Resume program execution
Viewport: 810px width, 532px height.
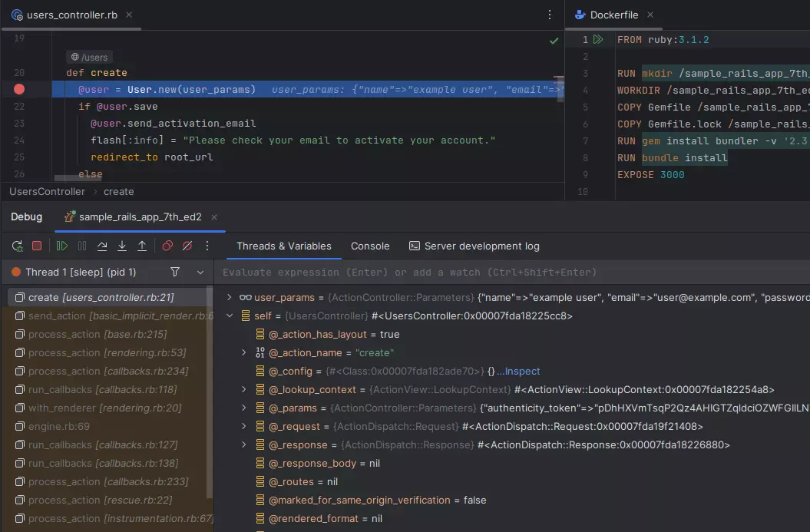62,246
